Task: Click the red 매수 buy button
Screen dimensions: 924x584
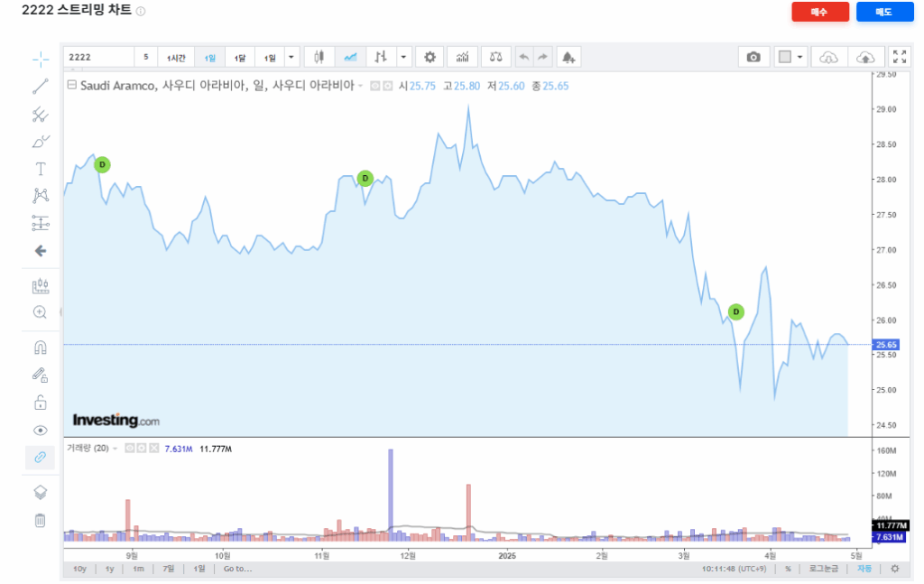Action: 819,12
